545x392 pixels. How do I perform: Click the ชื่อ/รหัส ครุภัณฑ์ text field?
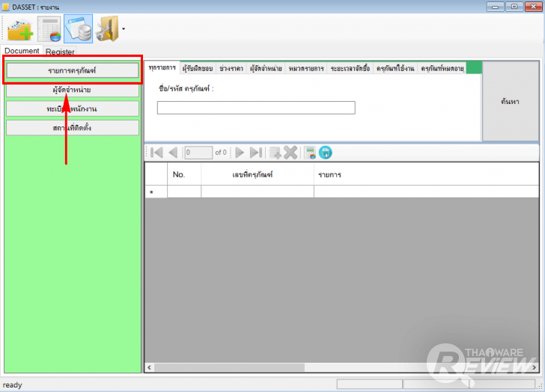(x=256, y=108)
